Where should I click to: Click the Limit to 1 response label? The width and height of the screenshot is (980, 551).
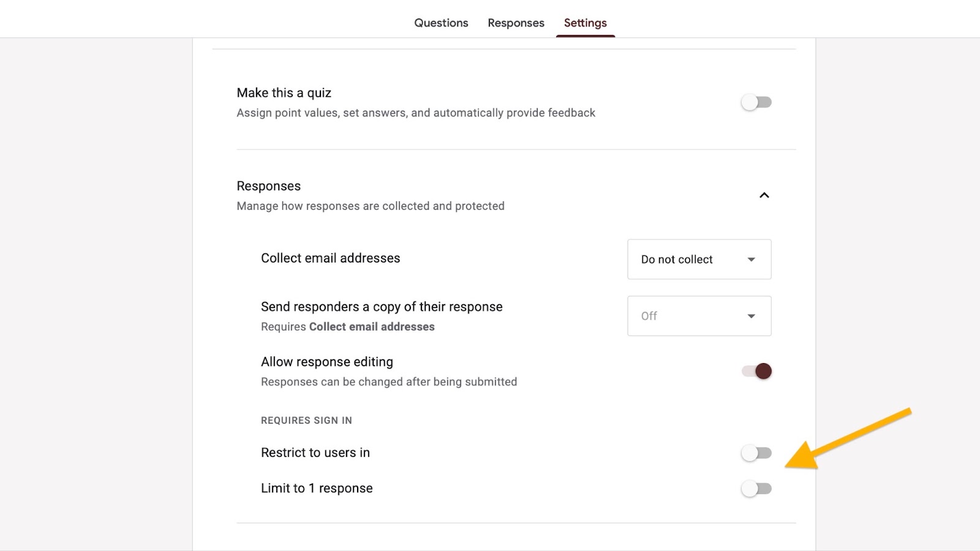[x=317, y=488]
